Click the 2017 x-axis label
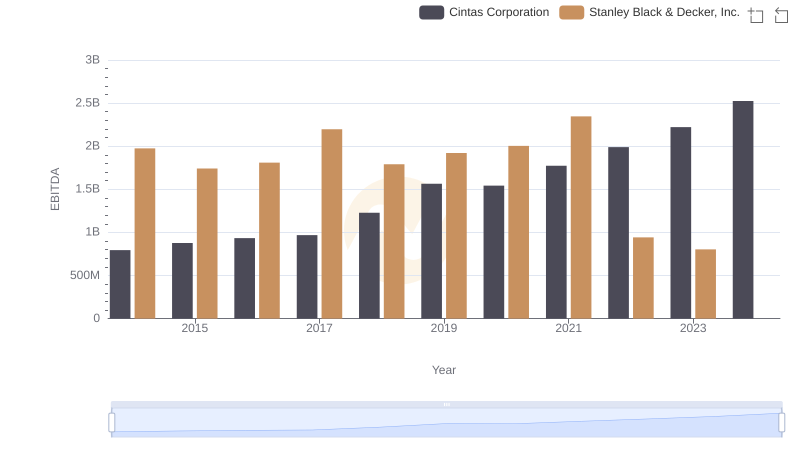 coord(319,328)
